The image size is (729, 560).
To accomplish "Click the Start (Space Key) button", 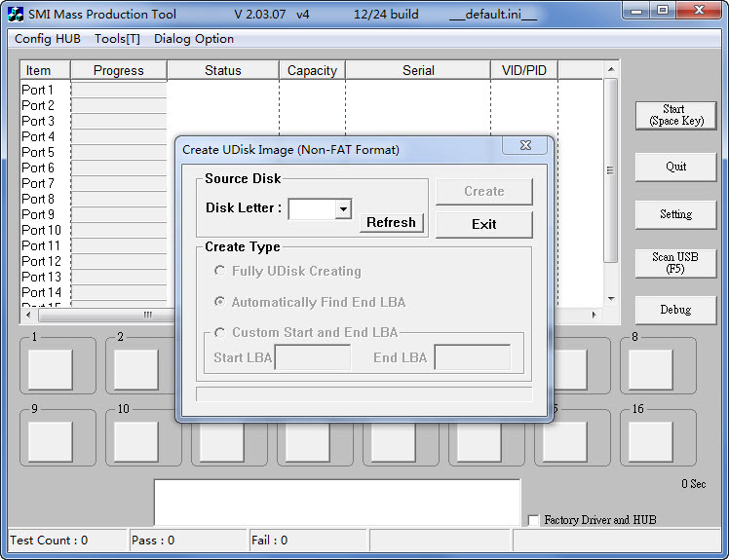I will 676,115.
